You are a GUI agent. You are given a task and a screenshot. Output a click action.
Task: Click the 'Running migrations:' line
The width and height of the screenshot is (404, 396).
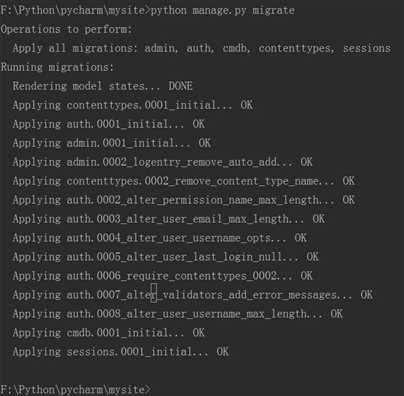[x=57, y=67]
